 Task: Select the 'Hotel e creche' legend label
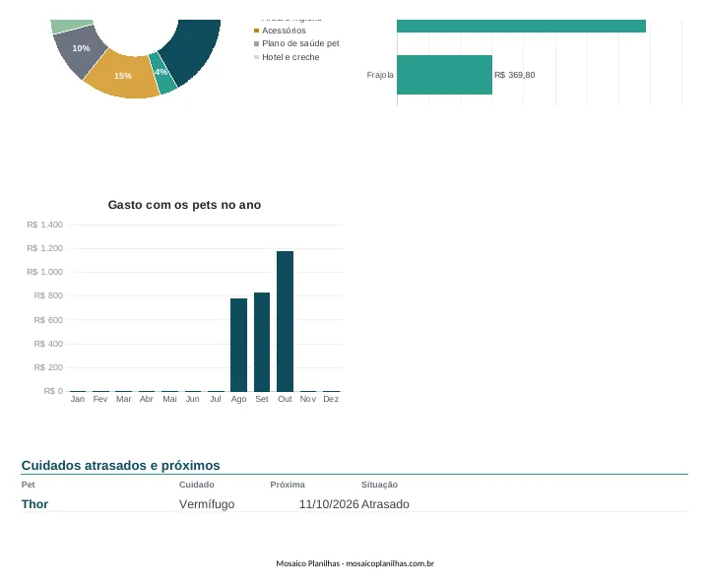pyautogui.click(x=290, y=57)
